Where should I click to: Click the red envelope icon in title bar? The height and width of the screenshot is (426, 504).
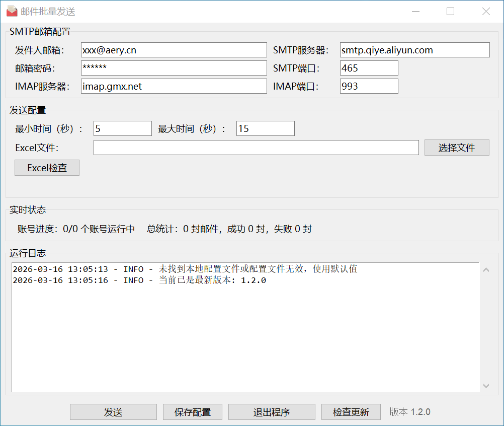(x=12, y=11)
